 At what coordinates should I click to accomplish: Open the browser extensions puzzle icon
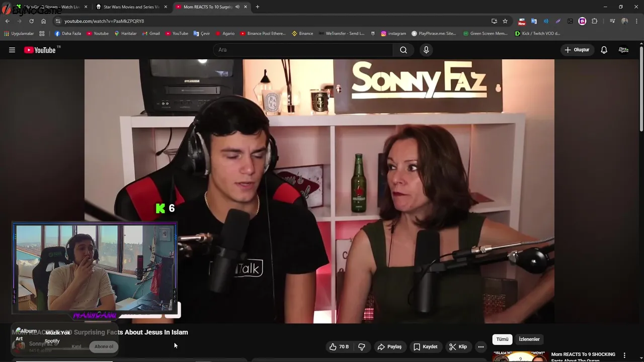coord(594,21)
